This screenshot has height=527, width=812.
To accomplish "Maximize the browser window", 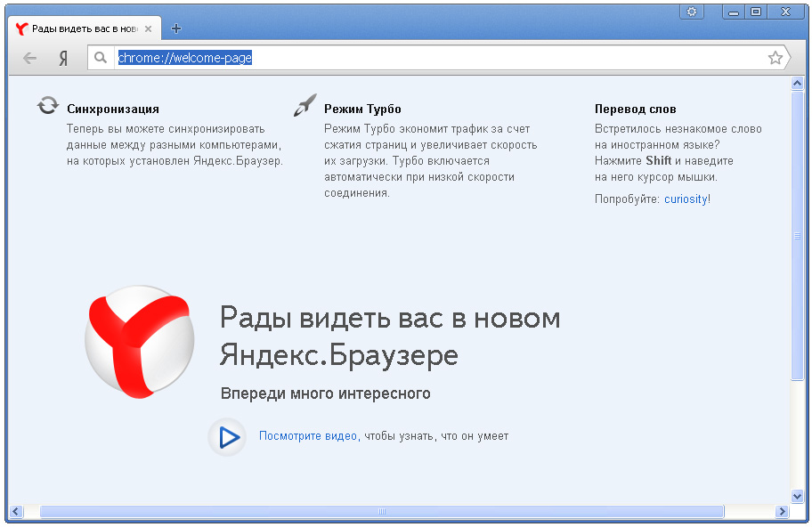I will click(x=756, y=12).
